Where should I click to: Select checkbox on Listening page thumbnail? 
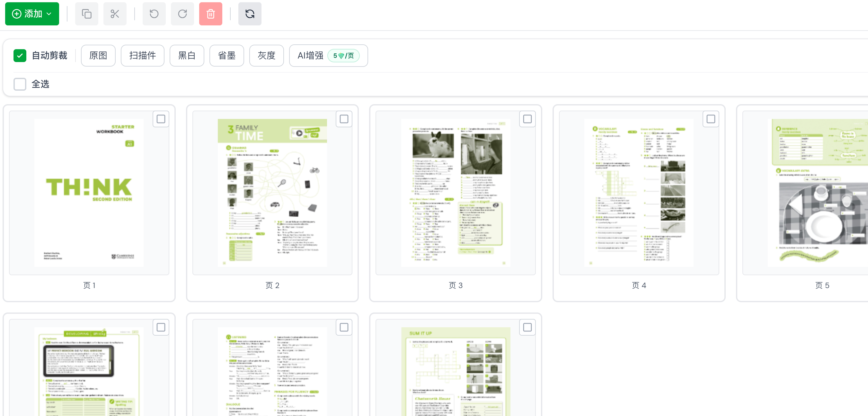[x=344, y=327]
